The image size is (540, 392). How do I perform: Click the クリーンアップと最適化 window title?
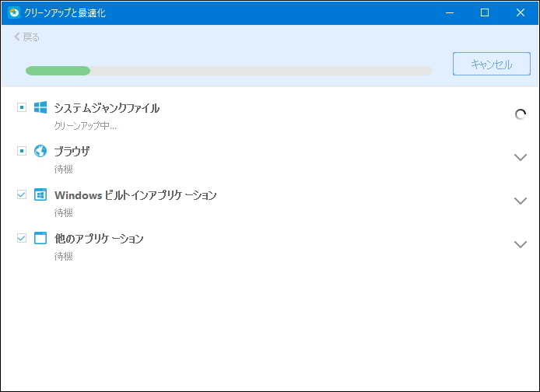tap(65, 13)
